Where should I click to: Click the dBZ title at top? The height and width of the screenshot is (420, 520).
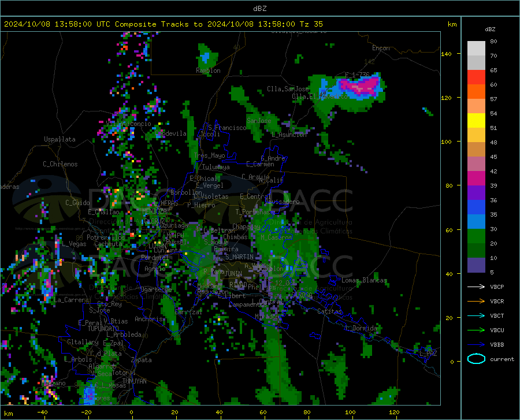[260, 9]
